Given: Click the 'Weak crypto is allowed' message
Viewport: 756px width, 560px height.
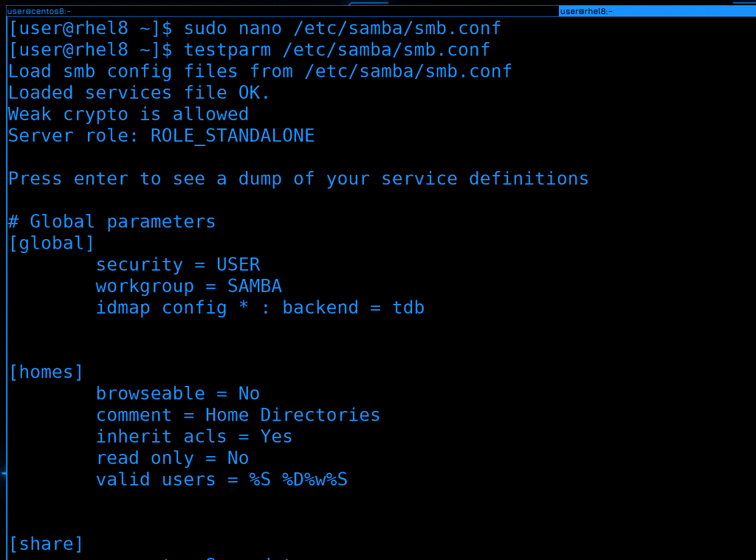Looking at the screenshot, I should click(128, 114).
